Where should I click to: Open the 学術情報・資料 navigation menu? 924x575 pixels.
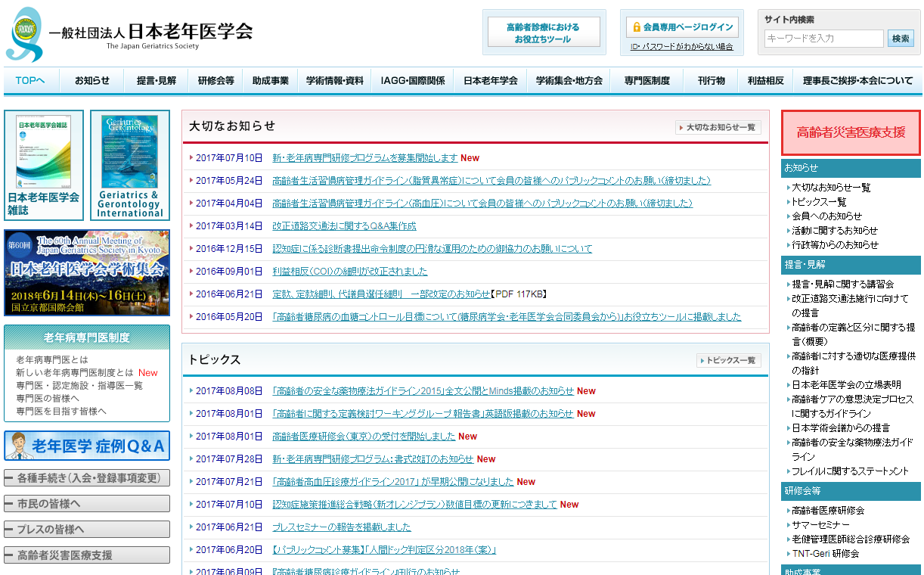point(334,80)
